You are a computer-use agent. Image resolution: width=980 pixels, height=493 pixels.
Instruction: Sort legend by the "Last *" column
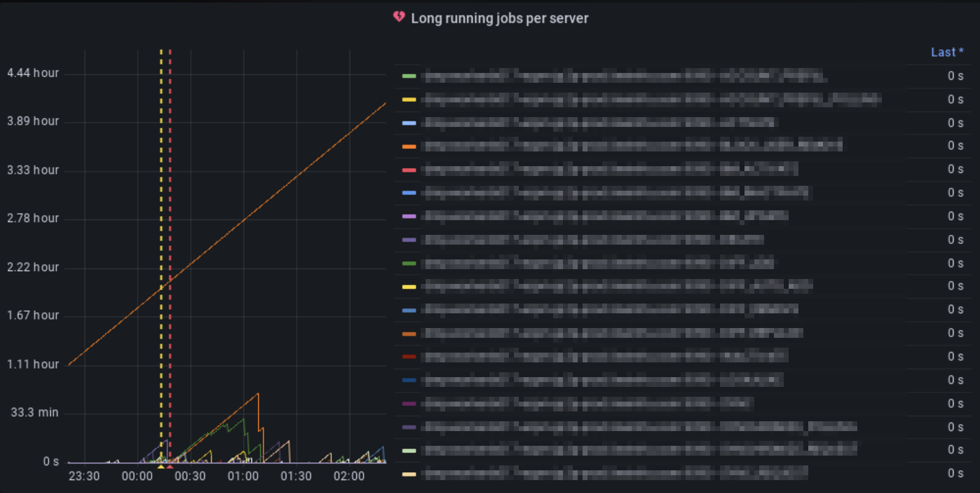pyautogui.click(x=946, y=53)
